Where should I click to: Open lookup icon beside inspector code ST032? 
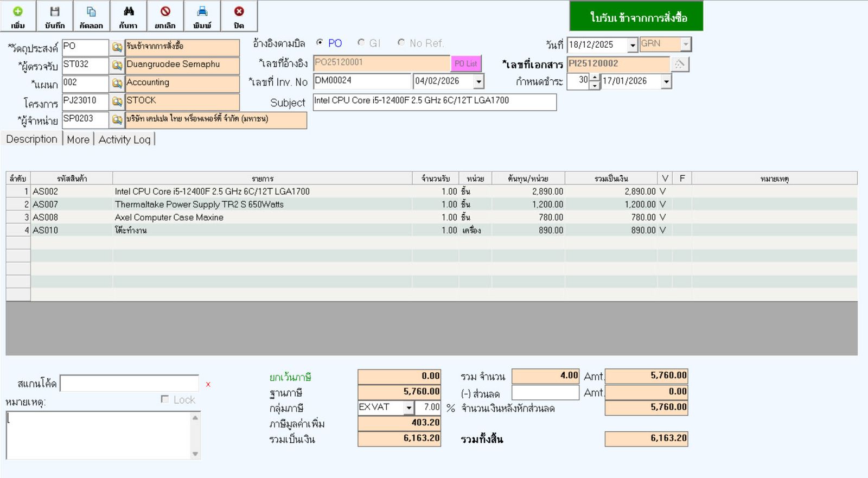[117, 66]
